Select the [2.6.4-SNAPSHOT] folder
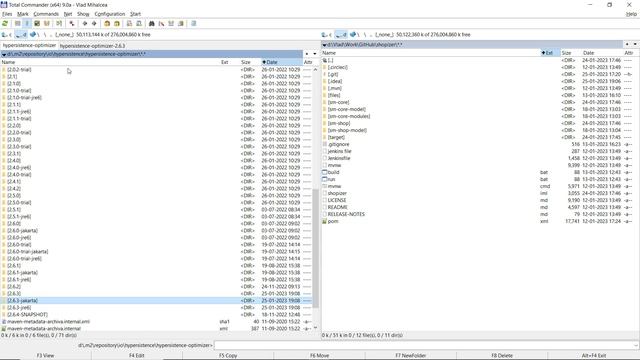 [x=27, y=315]
